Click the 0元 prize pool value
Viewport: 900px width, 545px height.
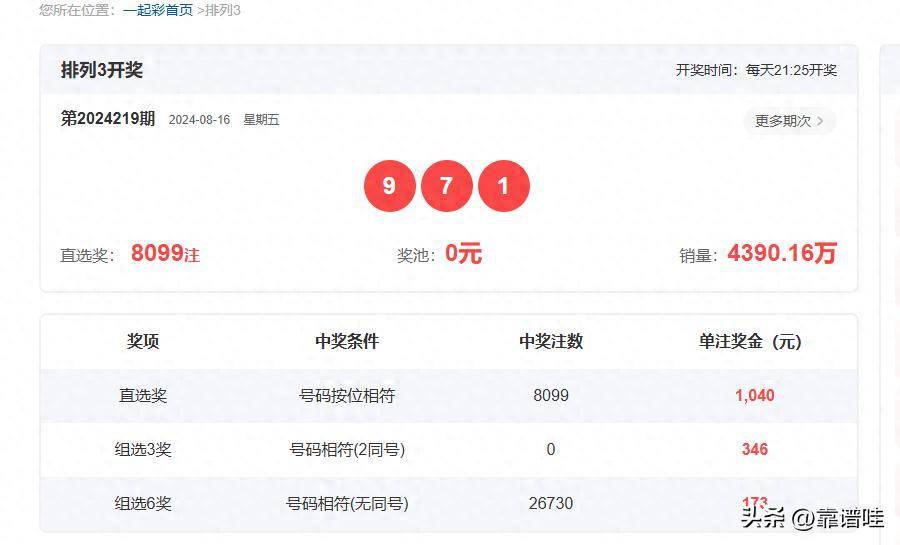464,253
